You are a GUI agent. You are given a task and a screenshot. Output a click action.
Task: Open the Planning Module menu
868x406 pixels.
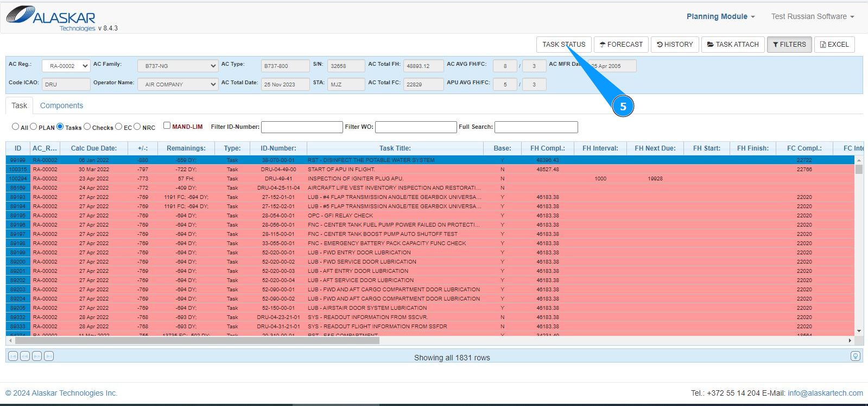point(720,17)
